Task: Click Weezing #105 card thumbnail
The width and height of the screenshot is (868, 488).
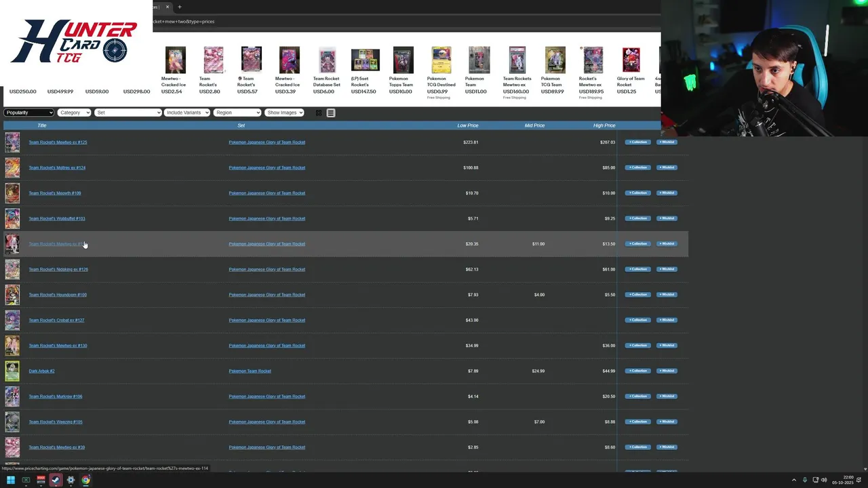Action: [12, 422]
